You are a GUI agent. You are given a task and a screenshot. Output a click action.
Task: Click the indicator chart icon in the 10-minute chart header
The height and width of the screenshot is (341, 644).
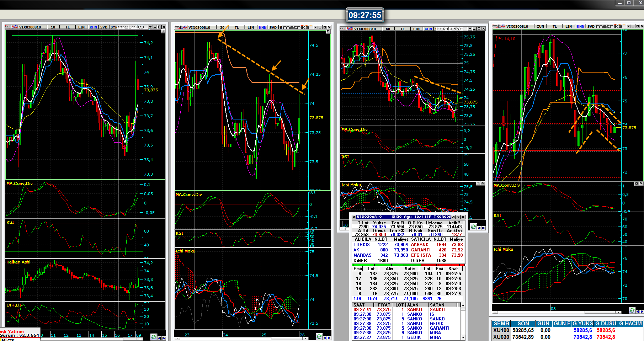[14, 27]
